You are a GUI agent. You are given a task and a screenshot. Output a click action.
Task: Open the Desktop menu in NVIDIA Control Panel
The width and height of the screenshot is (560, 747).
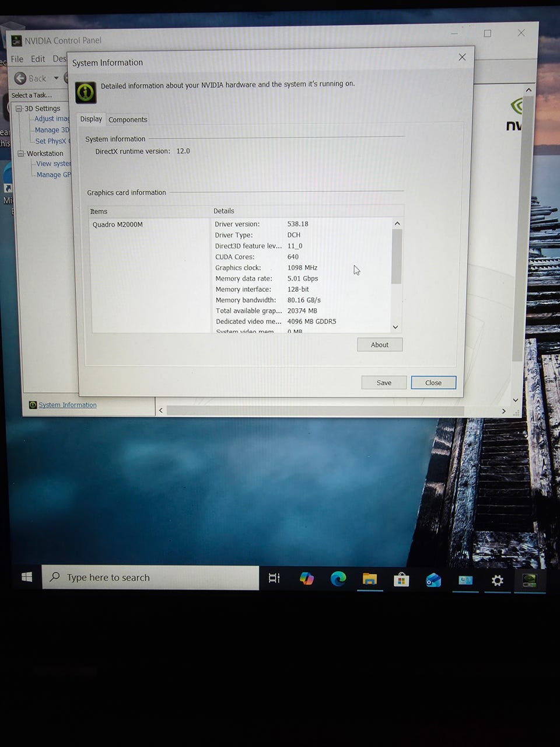[60, 59]
